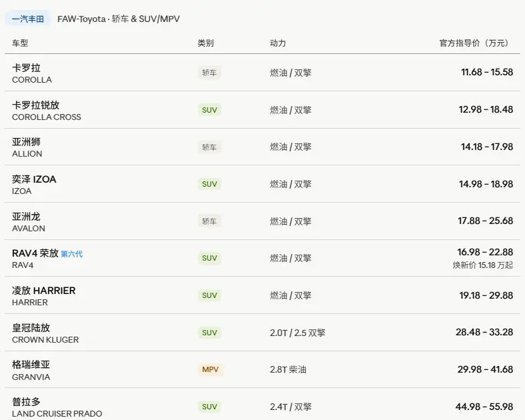525x420 pixels.
Task: Click the 类别 column header
Action: point(206,43)
